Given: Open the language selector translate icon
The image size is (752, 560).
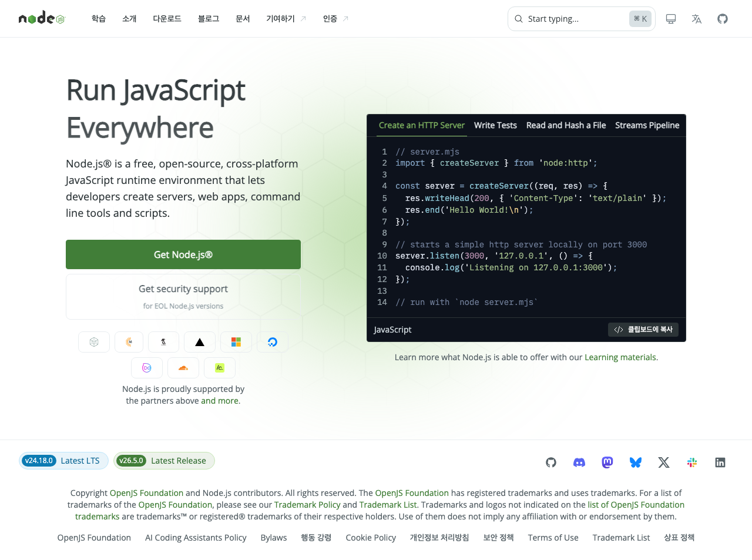Looking at the screenshot, I should pos(697,19).
